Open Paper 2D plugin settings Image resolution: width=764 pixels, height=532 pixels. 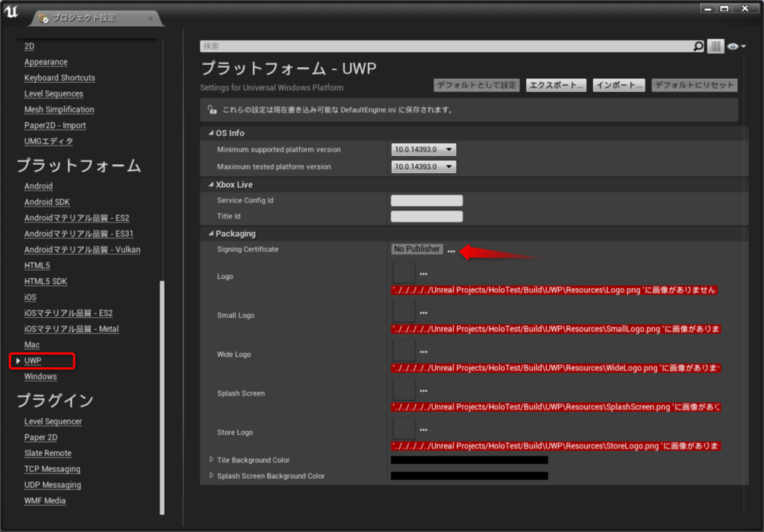(x=41, y=437)
